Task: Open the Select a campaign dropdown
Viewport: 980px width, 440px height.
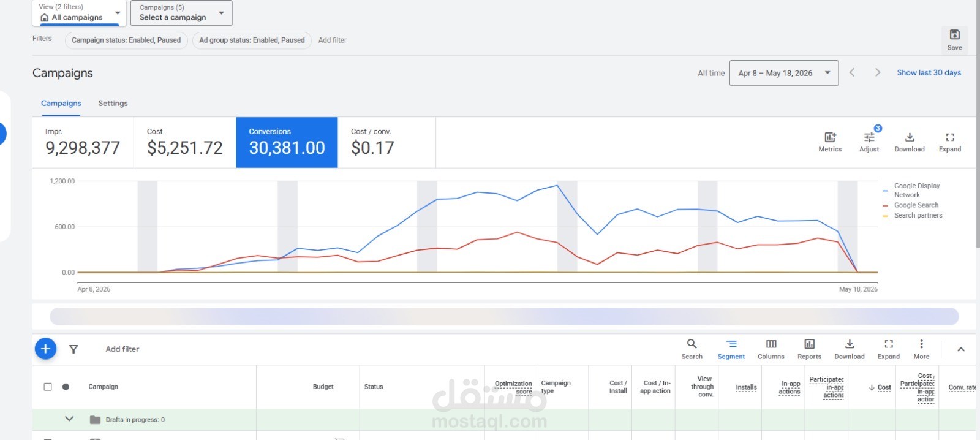Action: coord(181,13)
